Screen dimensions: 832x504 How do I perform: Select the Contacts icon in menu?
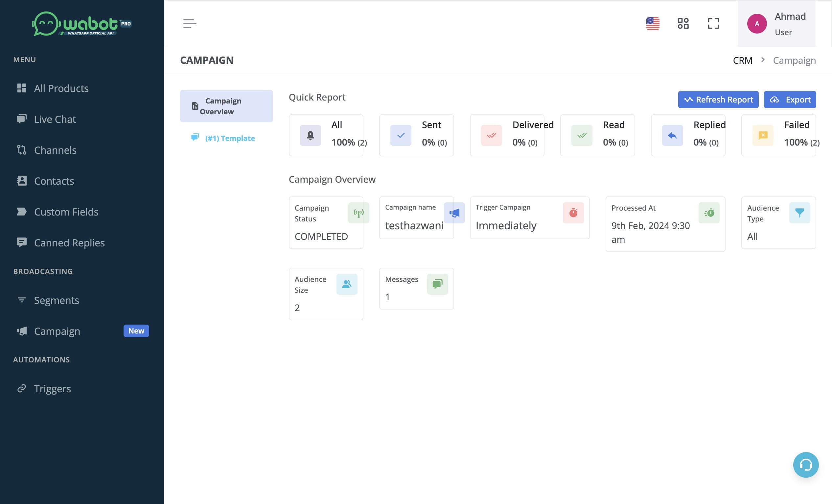(21, 181)
